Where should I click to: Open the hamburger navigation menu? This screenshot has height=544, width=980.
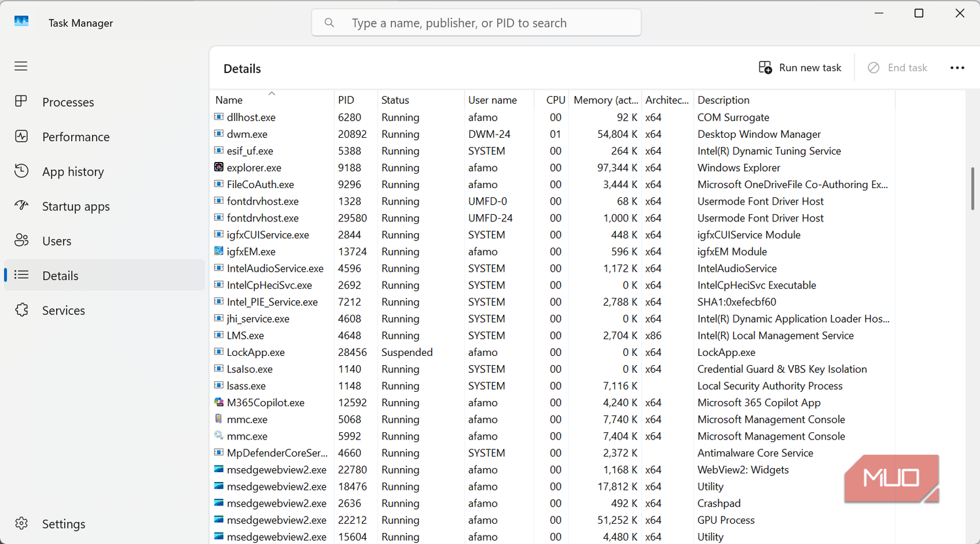click(x=21, y=66)
